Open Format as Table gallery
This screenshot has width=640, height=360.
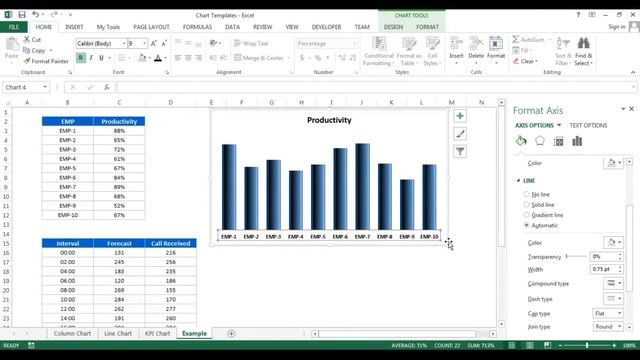tap(409, 51)
